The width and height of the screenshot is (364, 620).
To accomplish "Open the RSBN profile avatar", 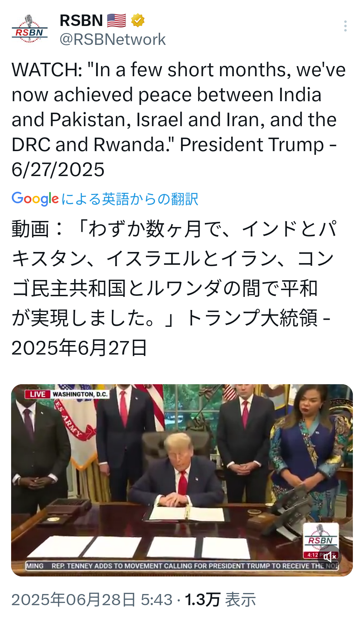I will pos(30,29).
